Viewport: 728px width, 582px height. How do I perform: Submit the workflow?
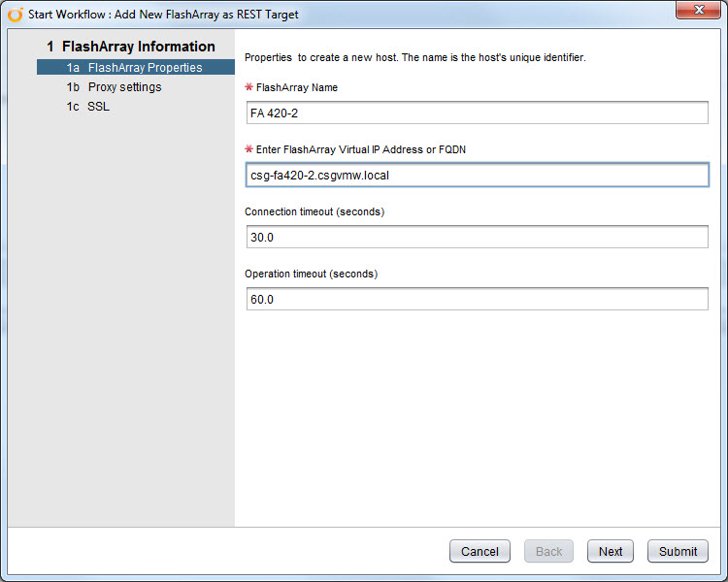678,551
